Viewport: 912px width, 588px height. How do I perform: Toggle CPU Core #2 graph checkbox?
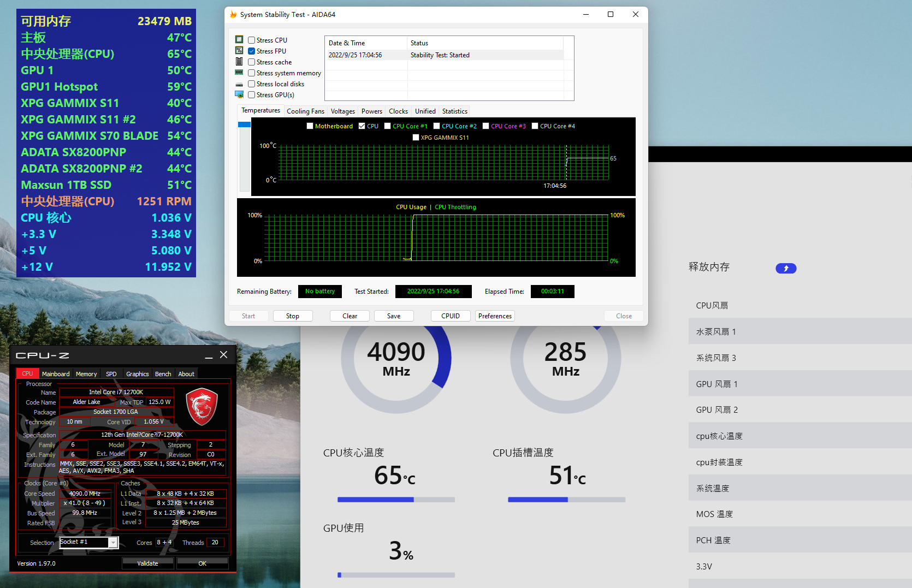(436, 126)
